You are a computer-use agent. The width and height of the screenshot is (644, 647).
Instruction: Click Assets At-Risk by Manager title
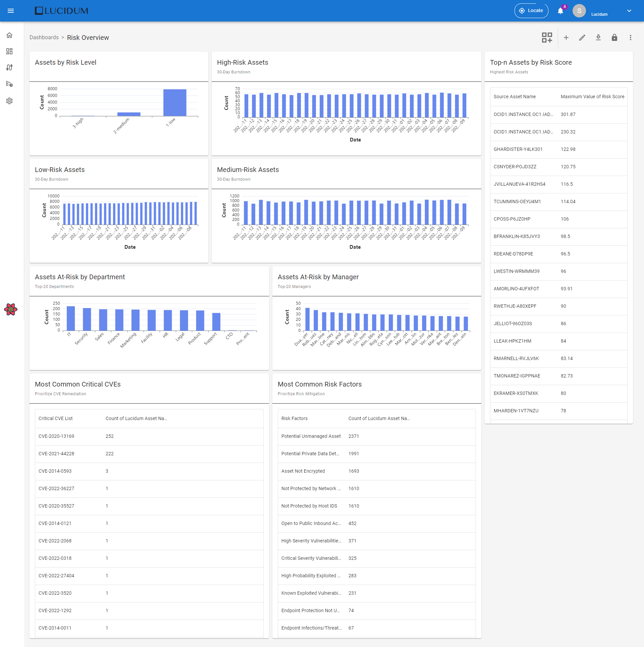pyautogui.click(x=318, y=277)
